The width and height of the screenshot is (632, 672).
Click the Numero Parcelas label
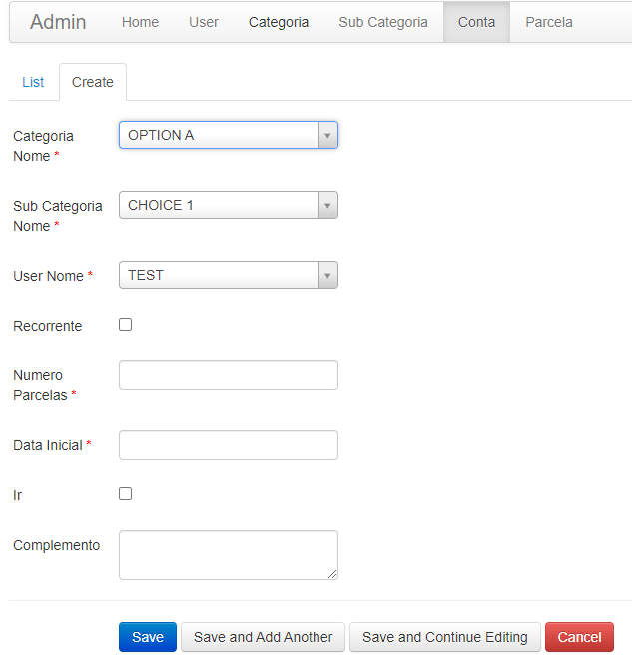coord(45,385)
